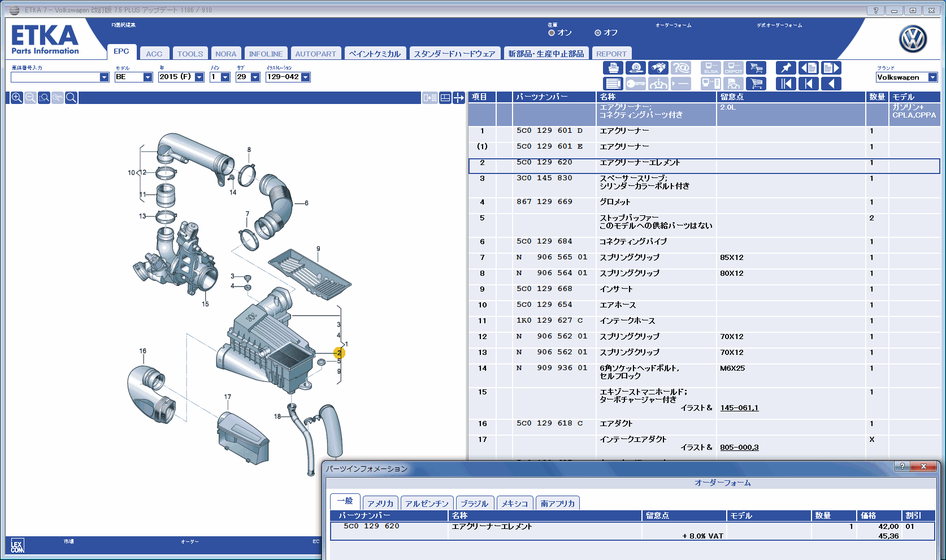The width and height of the screenshot is (946, 560).
Task: Open the INFOLINE tab
Action: [x=266, y=54]
